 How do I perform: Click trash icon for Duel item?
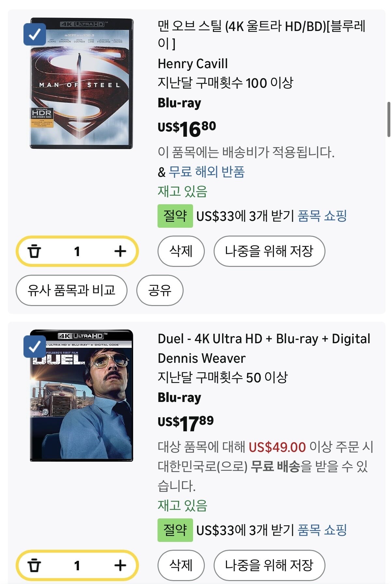34,565
